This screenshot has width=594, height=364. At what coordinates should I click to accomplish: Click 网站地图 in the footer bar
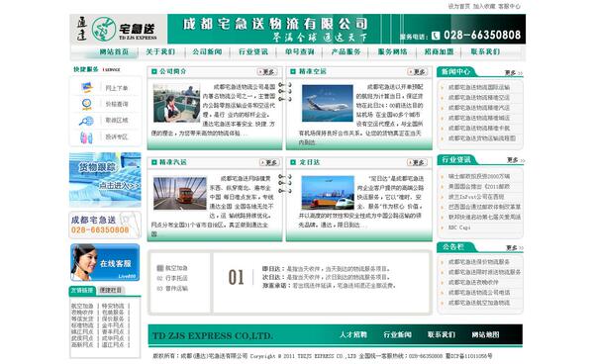[485, 335]
